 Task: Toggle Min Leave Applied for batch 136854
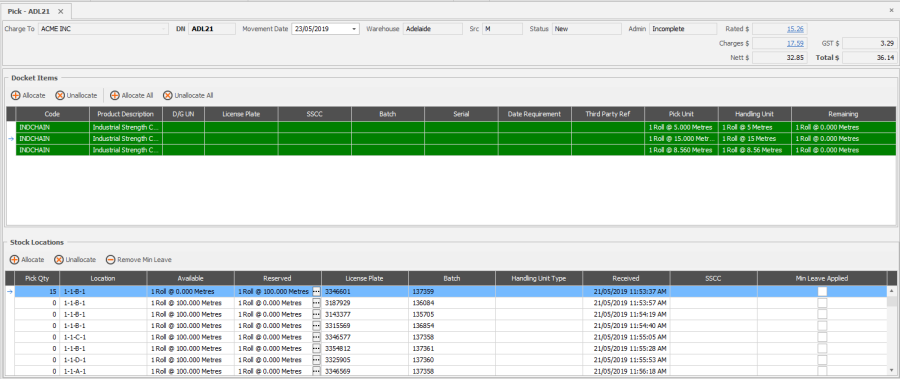point(823,326)
